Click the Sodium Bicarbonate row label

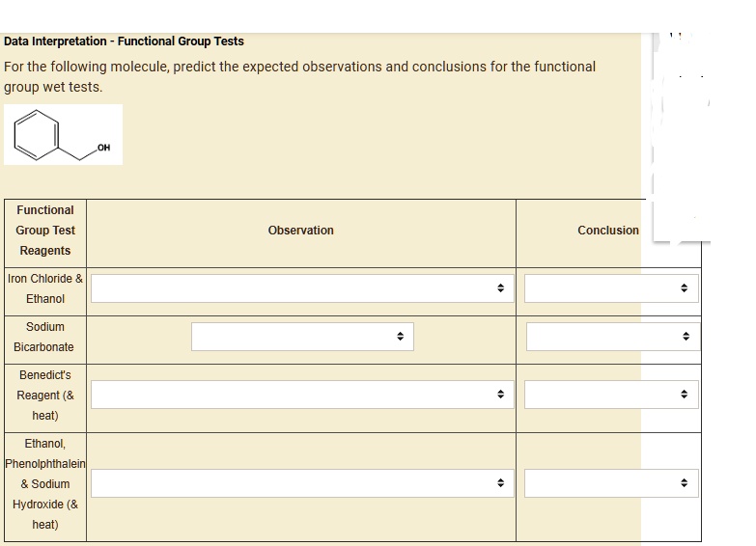(44, 337)
